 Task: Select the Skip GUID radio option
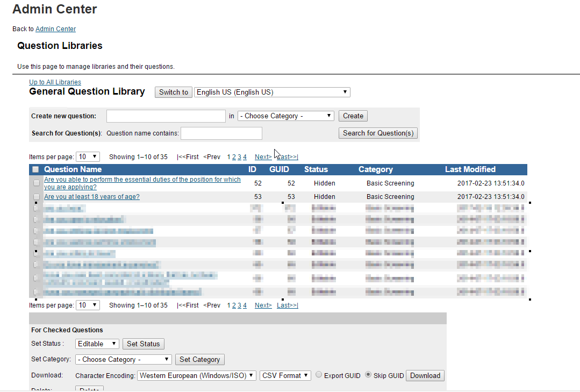click(368, 375)
